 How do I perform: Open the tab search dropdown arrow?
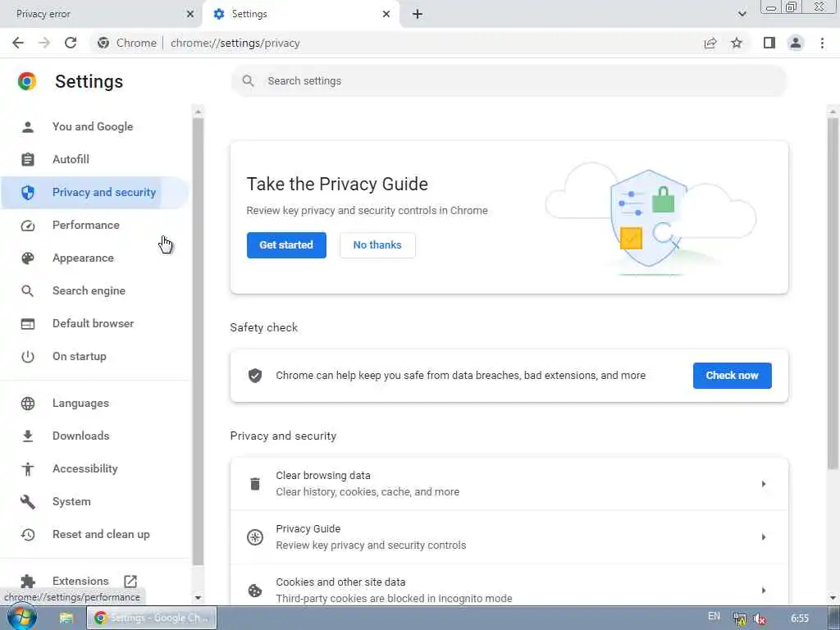coord(742,14)
